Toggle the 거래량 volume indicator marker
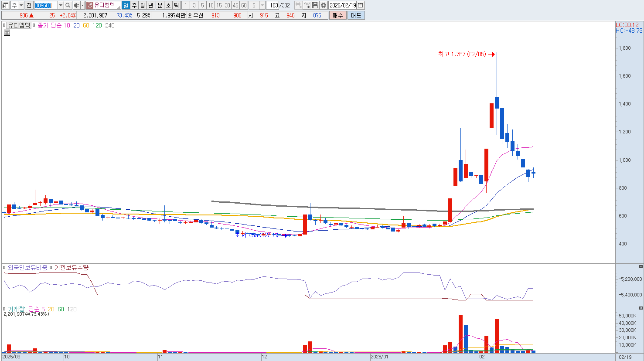 pyautogui.click(x=4, y=309)
